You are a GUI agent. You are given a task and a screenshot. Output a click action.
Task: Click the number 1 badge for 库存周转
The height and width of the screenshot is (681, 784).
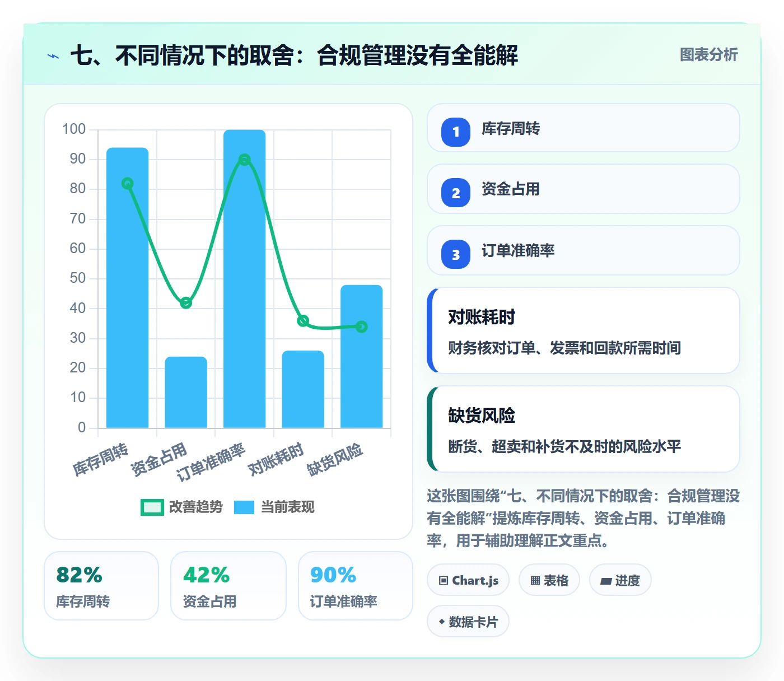pos(456,132)
